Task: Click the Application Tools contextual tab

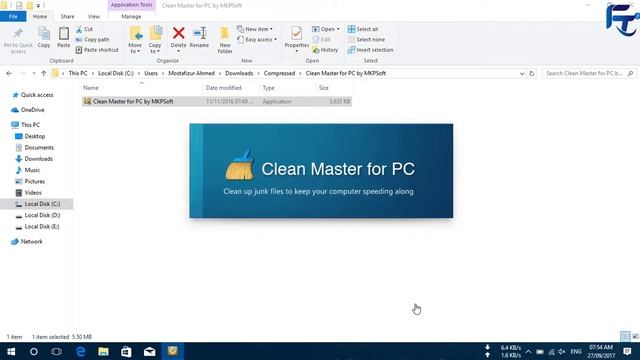Action: pyautogui.click(x=131, y=5)
